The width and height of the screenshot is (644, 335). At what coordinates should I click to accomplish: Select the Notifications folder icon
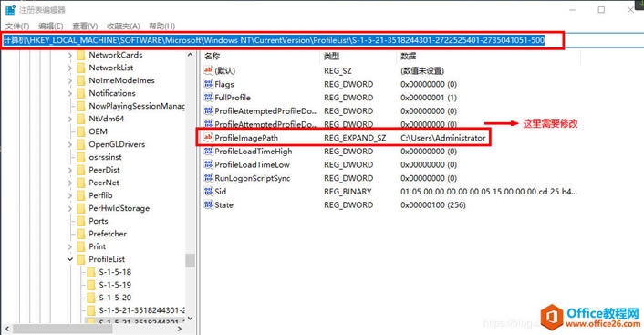[x=81, y=93]
